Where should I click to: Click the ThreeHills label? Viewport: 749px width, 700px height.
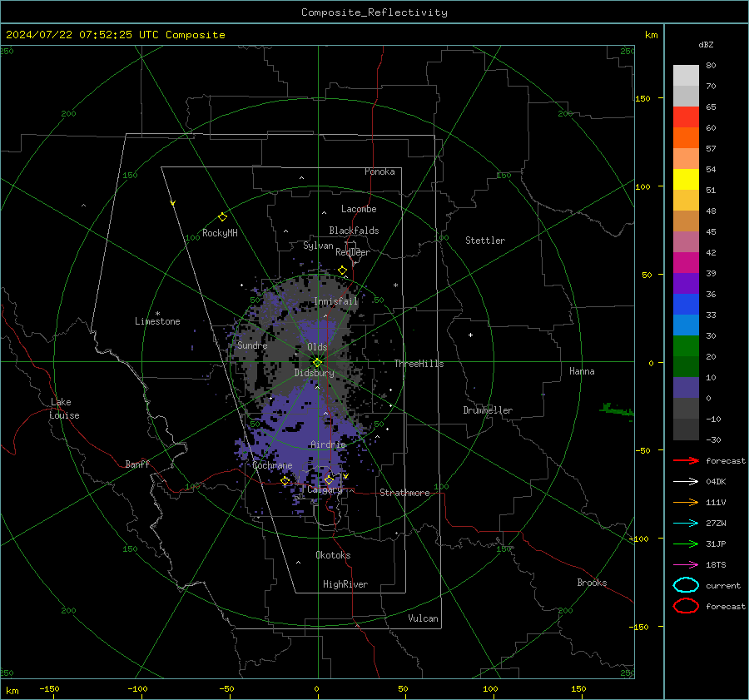(419, 364)
